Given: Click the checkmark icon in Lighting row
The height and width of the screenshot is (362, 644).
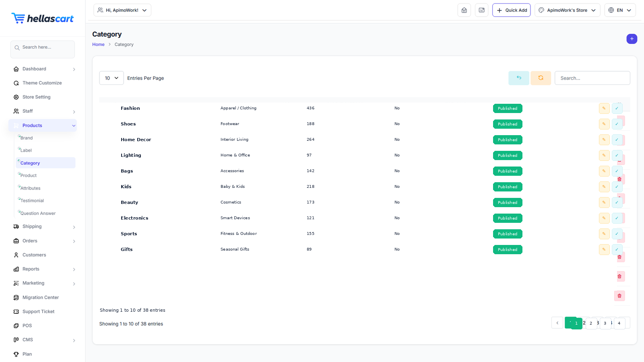Looking at the screenshot, I should 617,155.
